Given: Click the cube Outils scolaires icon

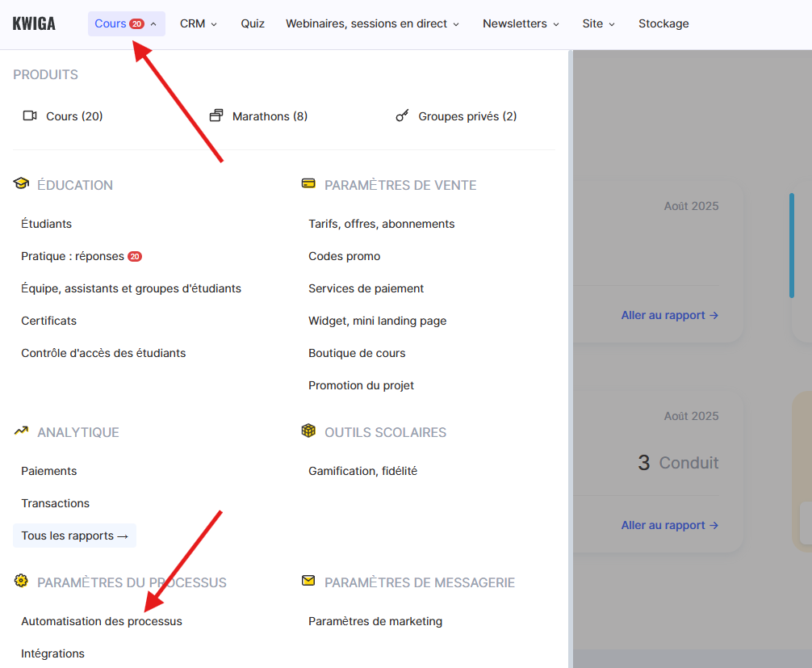Looking at the screenshot, I should click(x=308, y=431).
